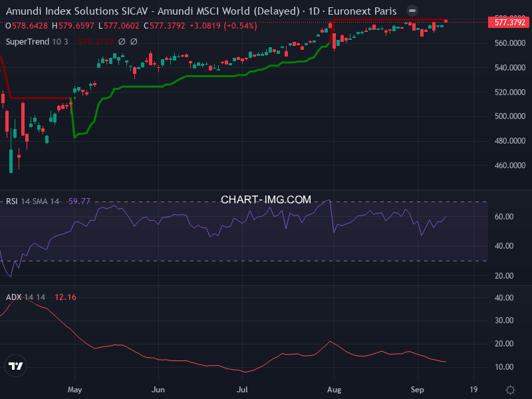Click the low price value 577.0602

pyautogui.click(x=122, y=26)
